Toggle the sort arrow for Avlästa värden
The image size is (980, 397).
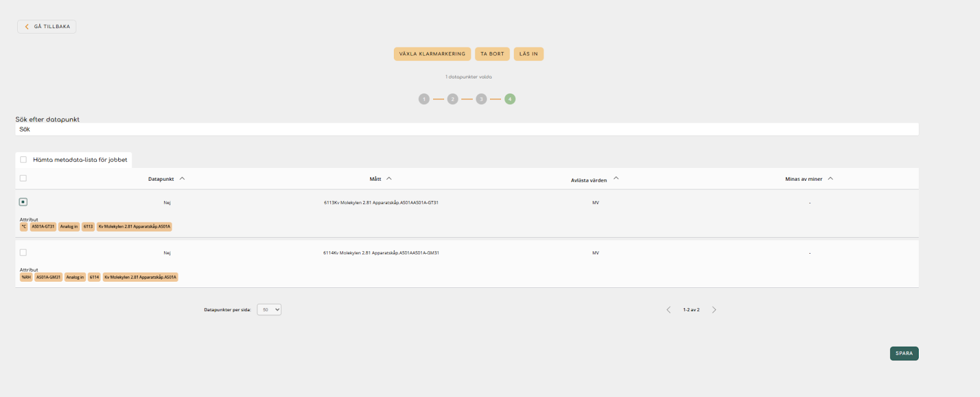[616, 178]
